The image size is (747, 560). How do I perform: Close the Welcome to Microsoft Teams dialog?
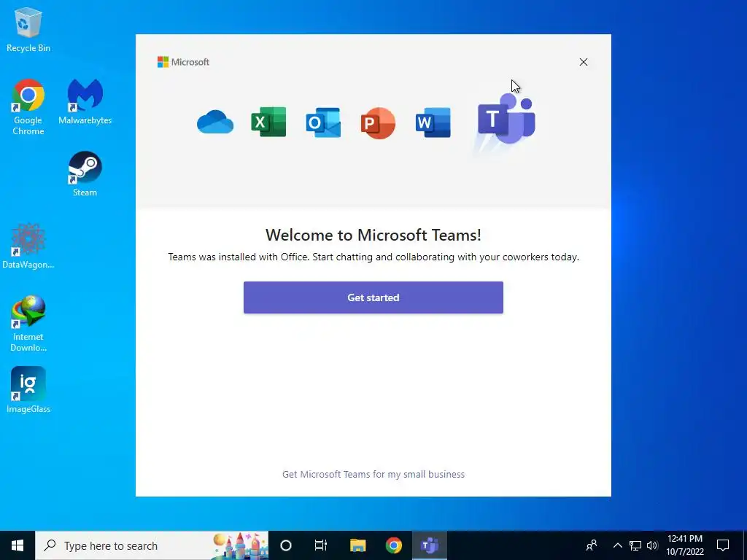(584, 62)
